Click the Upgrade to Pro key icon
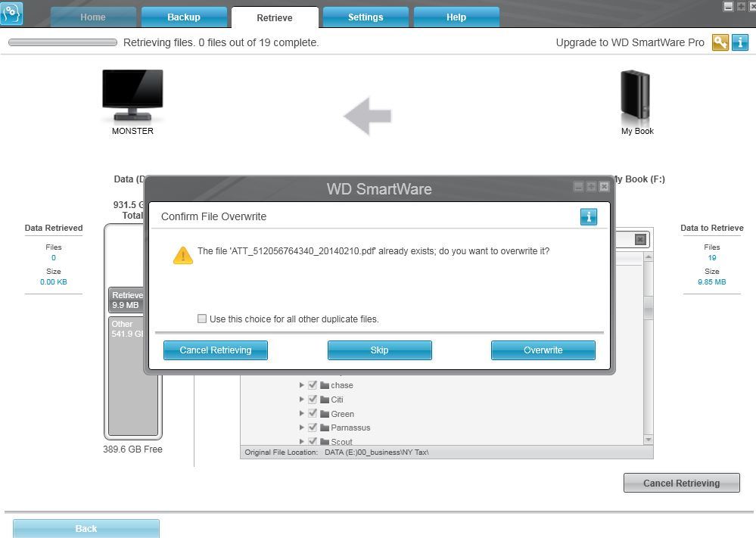756x538 pixels. [x=720, y=42]
